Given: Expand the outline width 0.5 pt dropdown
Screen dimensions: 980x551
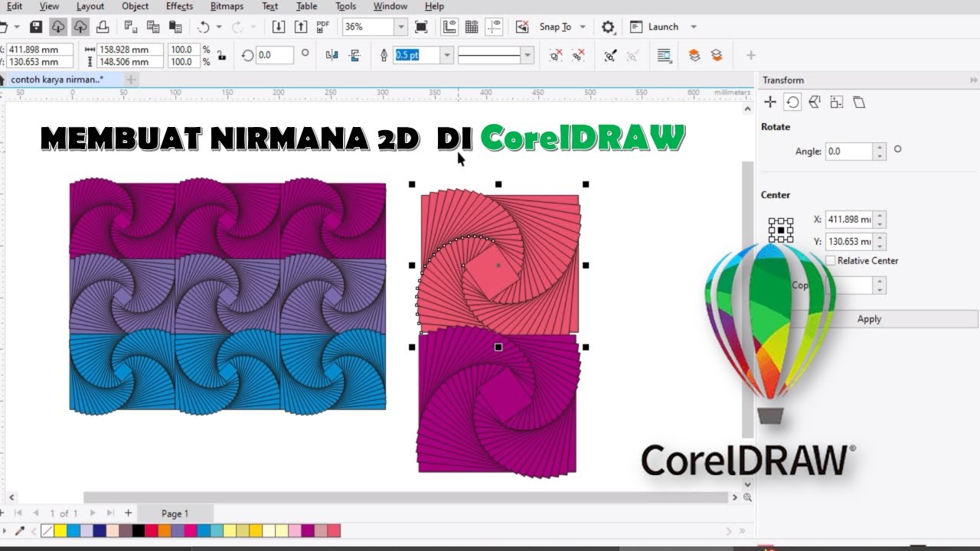Looking at the screenshot, I should [447, 55].
